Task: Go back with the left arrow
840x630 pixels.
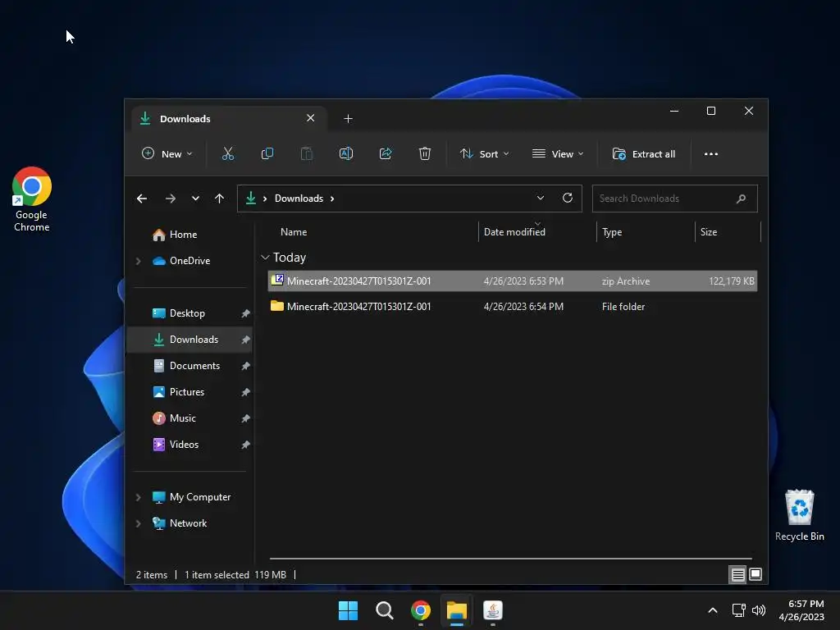Action: click(141, 199)
